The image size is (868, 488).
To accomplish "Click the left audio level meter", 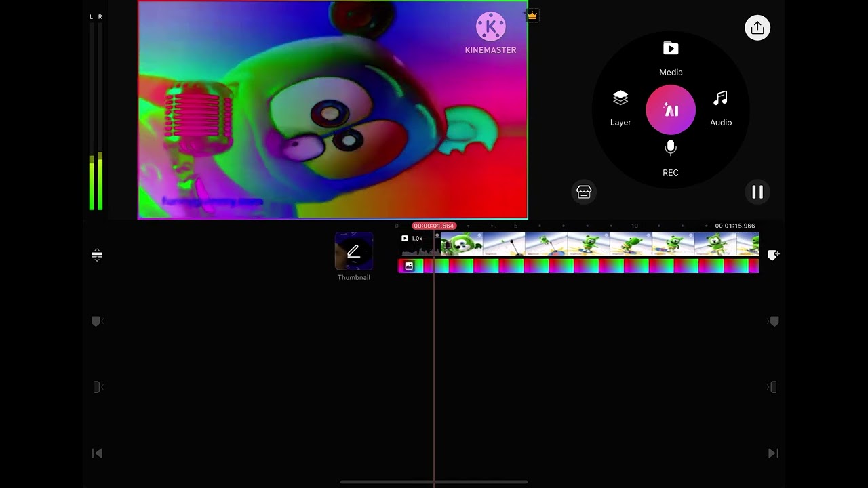I will (x=92, y=115).
